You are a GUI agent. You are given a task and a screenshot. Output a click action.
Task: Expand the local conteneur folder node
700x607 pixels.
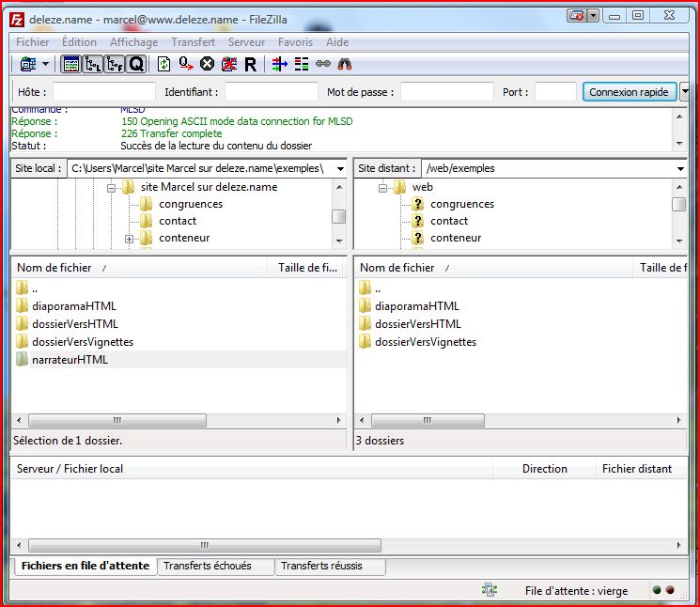(129, 239)
